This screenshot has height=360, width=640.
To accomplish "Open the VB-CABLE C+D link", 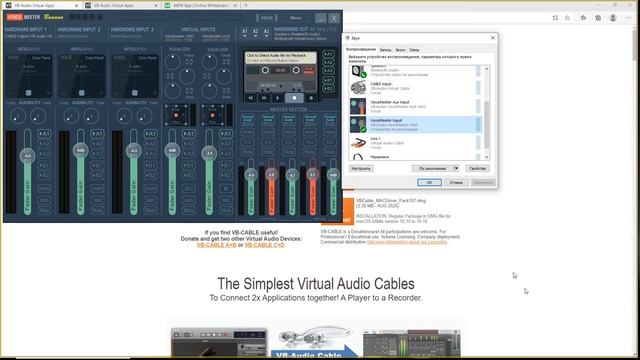I will (264, 245).
